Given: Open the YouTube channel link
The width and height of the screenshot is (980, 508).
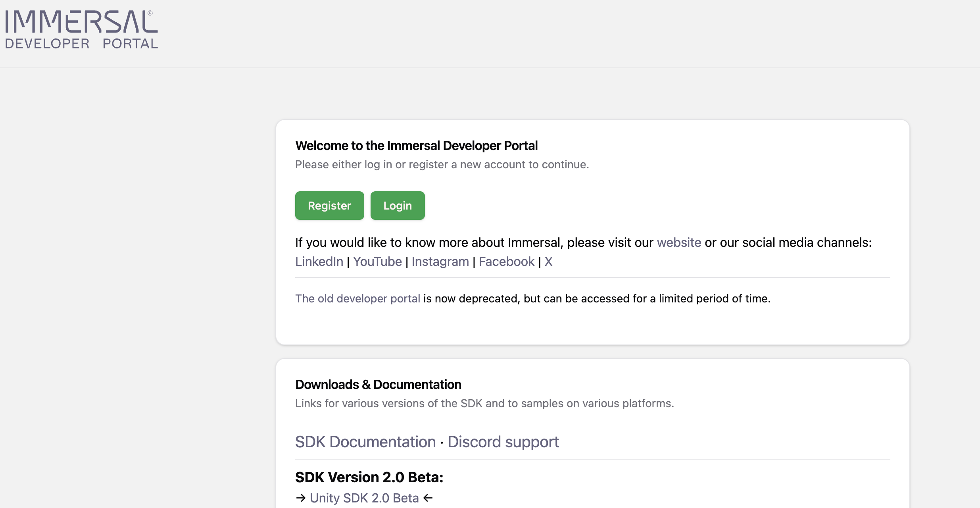Looking at the screenshot, I should pos(377,262).
